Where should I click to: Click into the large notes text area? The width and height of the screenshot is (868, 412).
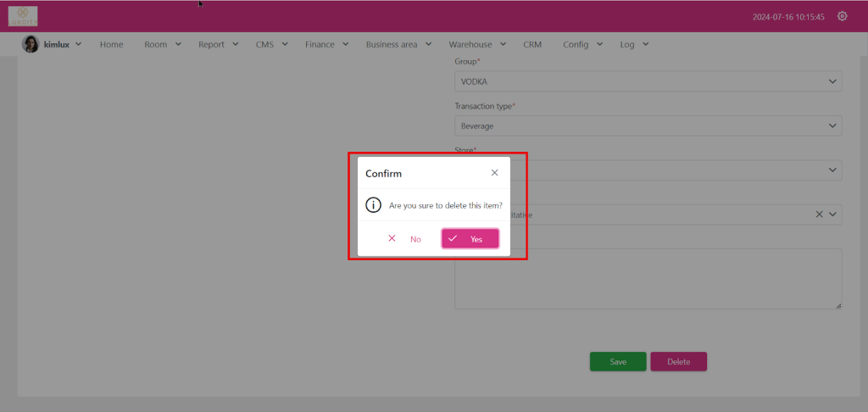click(x=648, y=279)
